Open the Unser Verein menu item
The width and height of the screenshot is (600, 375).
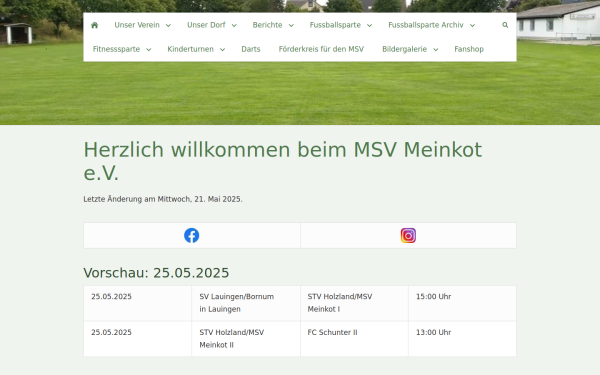tap(137, 25)
